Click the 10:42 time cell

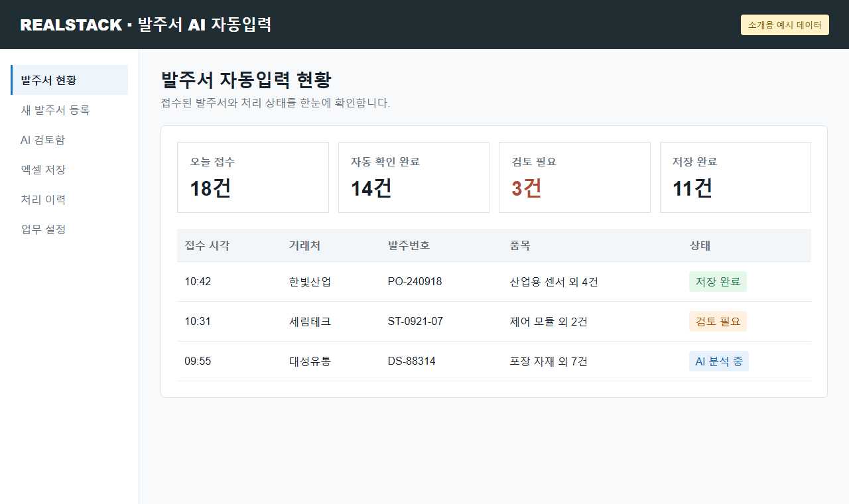[x=198, y=282]
